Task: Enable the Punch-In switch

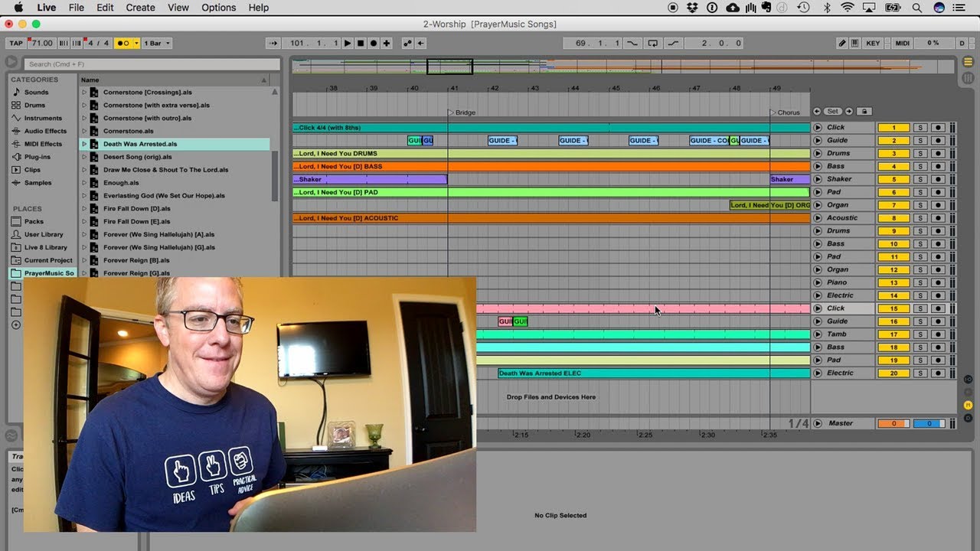Action: (632, 44)
